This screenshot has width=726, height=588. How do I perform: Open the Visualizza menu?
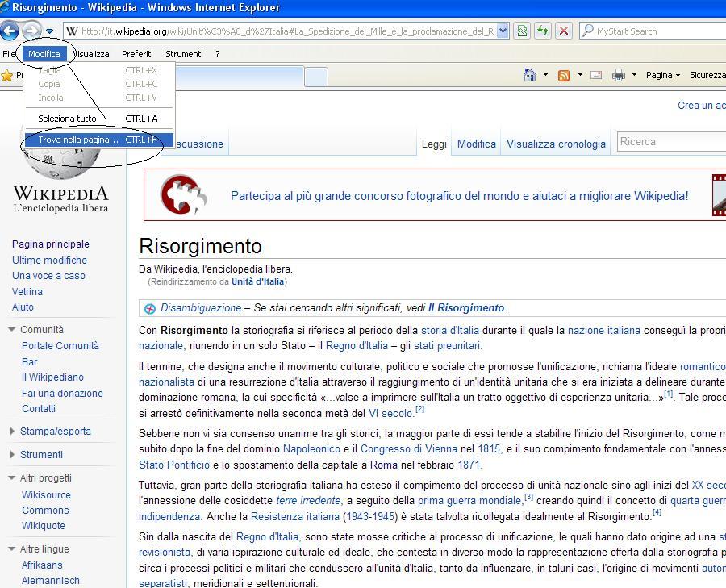click(x=92, y=54)
